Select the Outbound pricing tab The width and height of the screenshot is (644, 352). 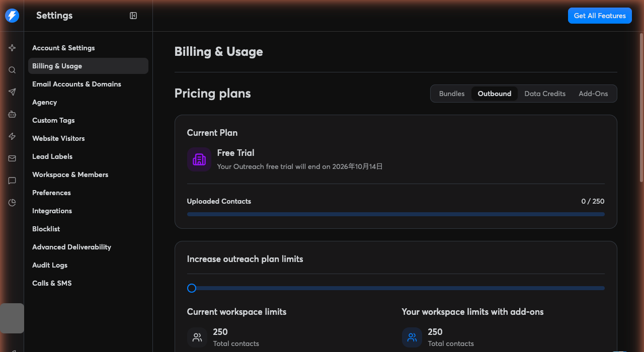coord(495,94)
